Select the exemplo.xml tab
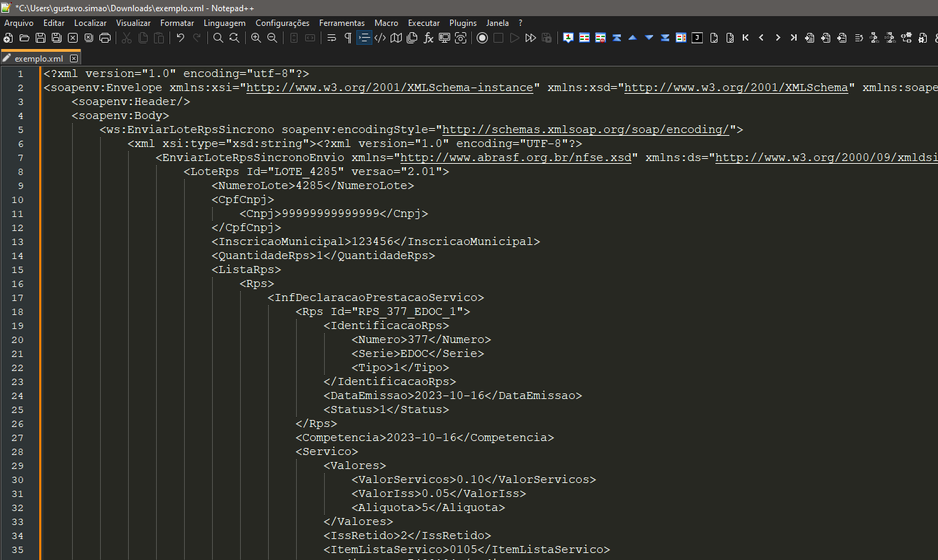 click(x=38, y=59)
